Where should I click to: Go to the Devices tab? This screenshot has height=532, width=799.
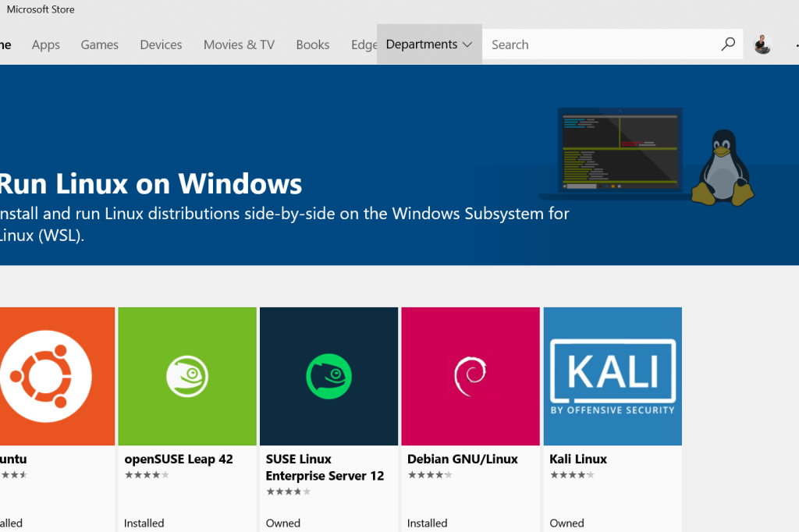161,44
